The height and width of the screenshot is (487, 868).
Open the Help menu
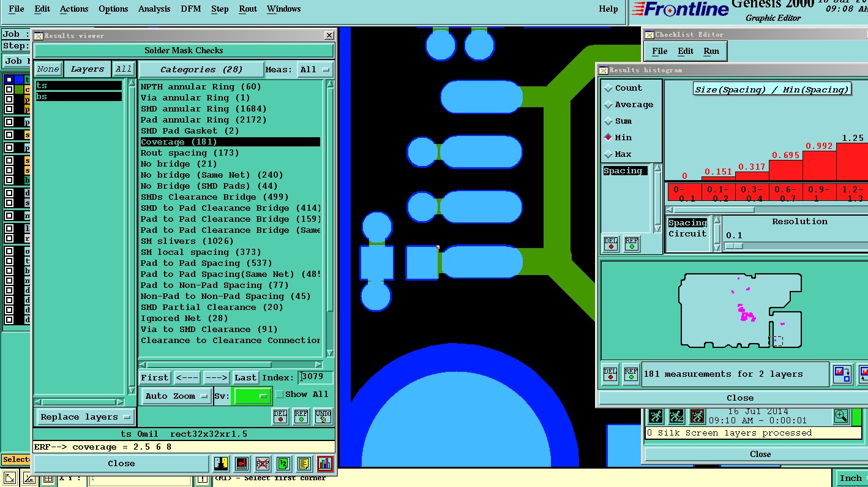608,9
